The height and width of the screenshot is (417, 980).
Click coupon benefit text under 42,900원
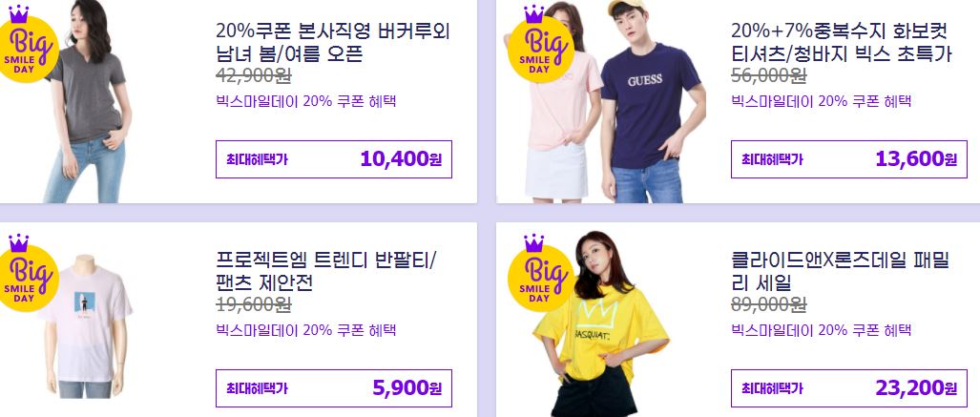(305, 101)
